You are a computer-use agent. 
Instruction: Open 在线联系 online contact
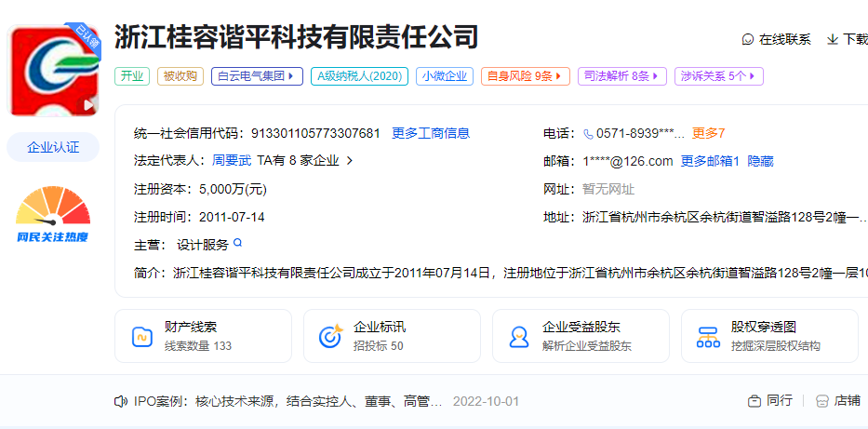point(785,39)
